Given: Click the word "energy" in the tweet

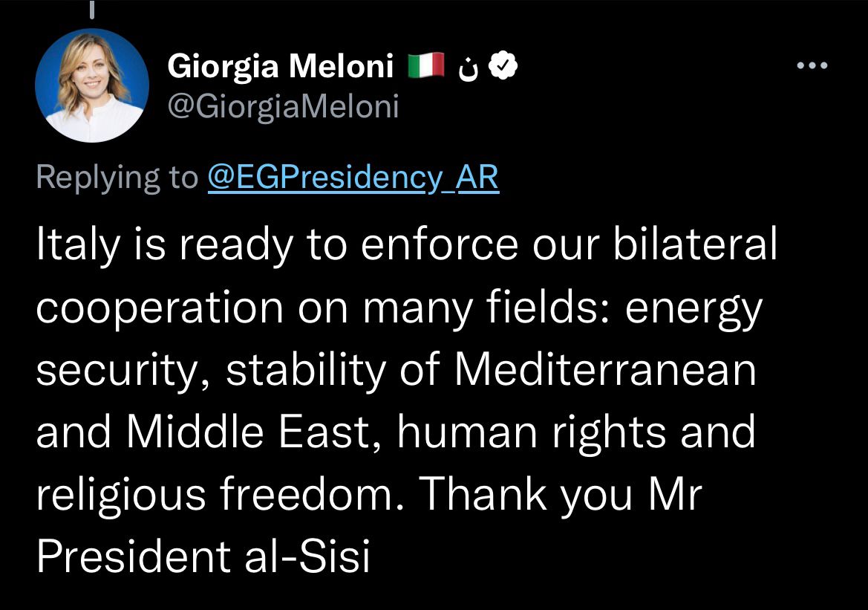Looking at the screenshot, I should (694, 309).
